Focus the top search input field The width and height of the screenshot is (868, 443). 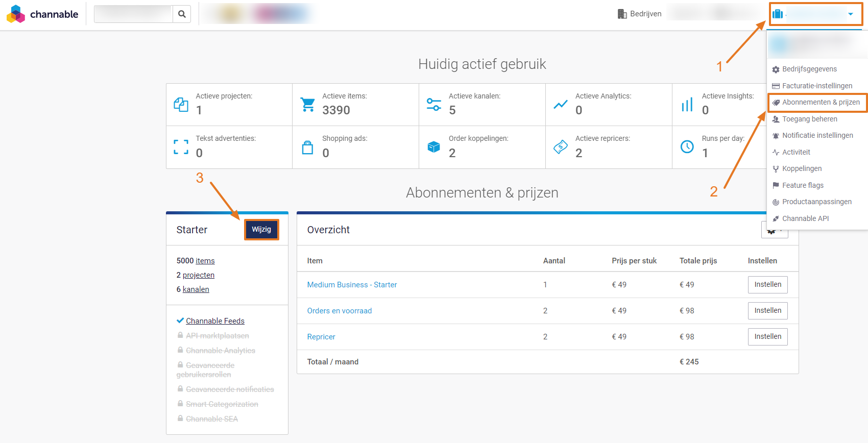point(133,14)
